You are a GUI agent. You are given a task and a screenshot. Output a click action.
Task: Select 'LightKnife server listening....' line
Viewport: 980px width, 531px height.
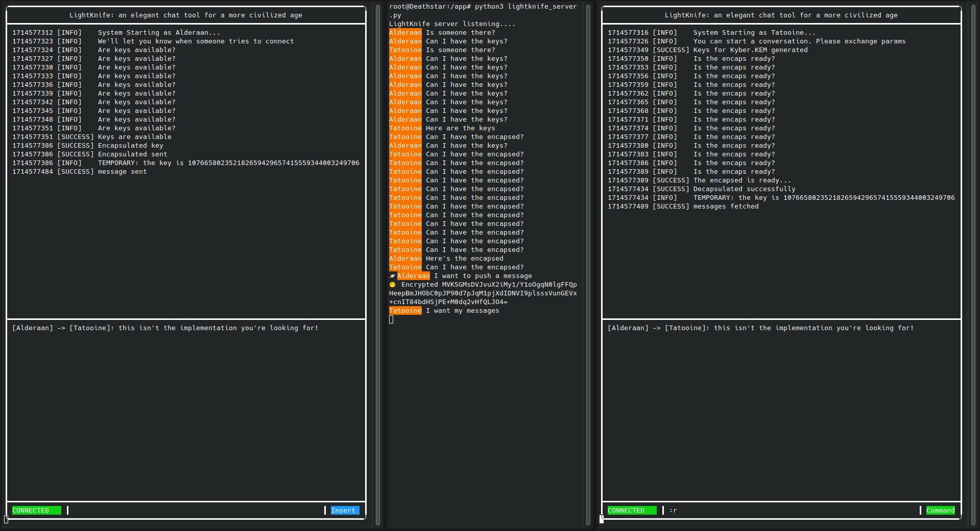coord(452,24)
